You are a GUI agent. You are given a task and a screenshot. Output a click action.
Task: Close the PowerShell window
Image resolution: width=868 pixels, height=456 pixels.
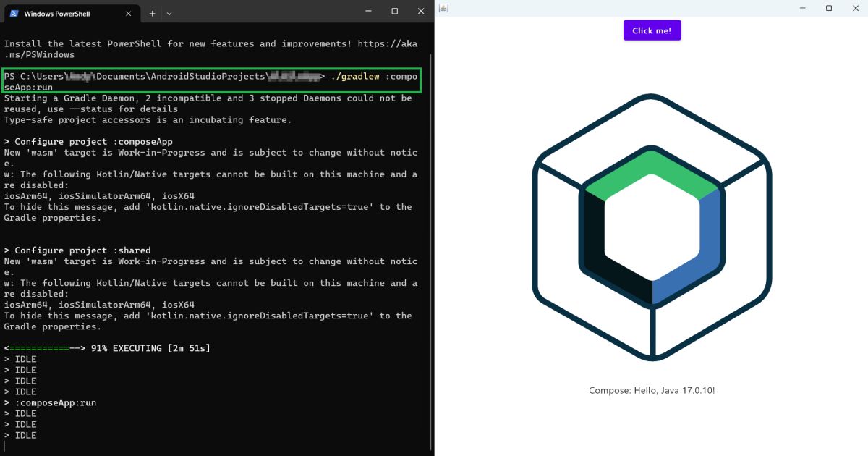pos(421,11)
